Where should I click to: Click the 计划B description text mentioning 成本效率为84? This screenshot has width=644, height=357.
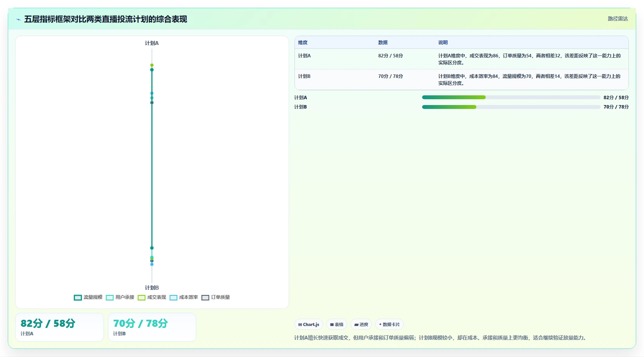click(530, 79)
